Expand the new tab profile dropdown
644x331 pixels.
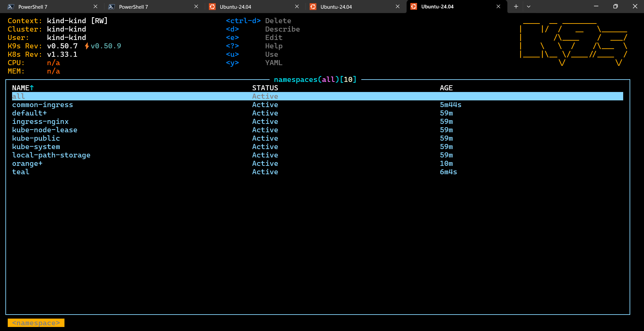coord(528,7)
